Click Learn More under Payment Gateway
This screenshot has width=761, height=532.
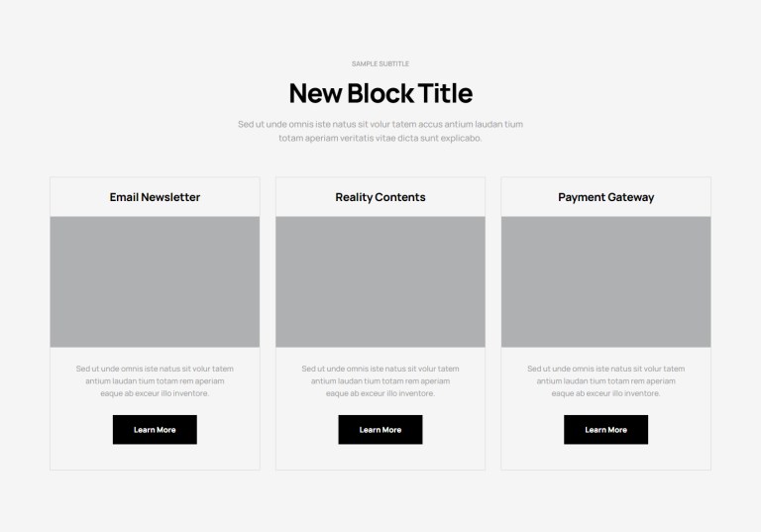pyautogui.click(x=605, y=430)
